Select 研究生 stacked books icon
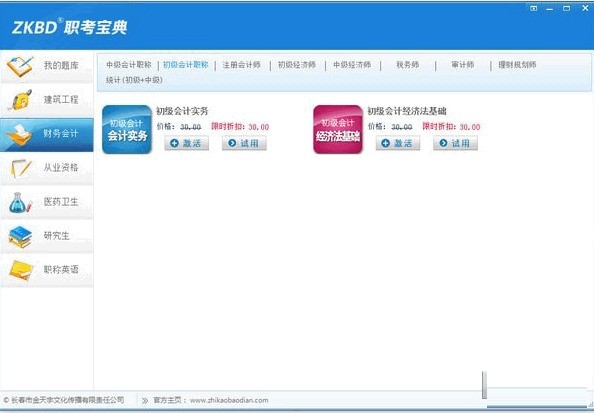The width and height of the screenshot is (594, 413). click(20, 237)
